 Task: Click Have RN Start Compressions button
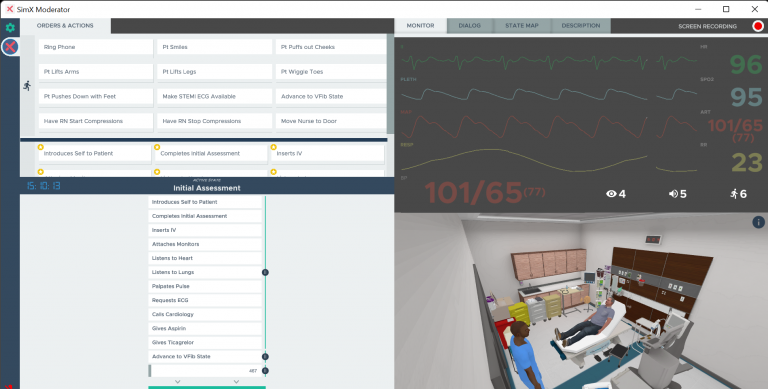(96, 121)
